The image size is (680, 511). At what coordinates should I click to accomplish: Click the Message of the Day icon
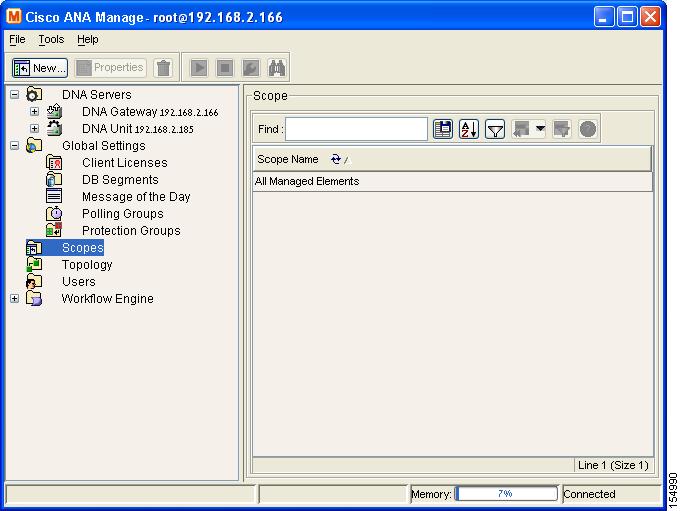click(54, 196)
